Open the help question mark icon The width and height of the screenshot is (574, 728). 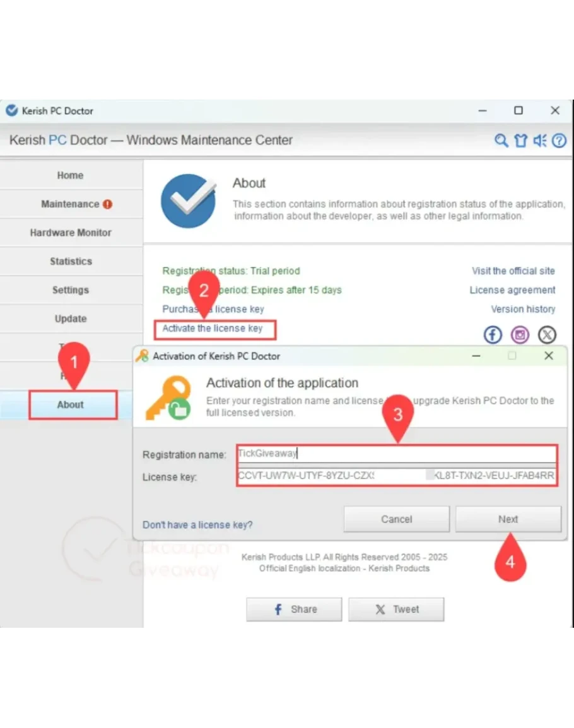[x=559, y=141]
